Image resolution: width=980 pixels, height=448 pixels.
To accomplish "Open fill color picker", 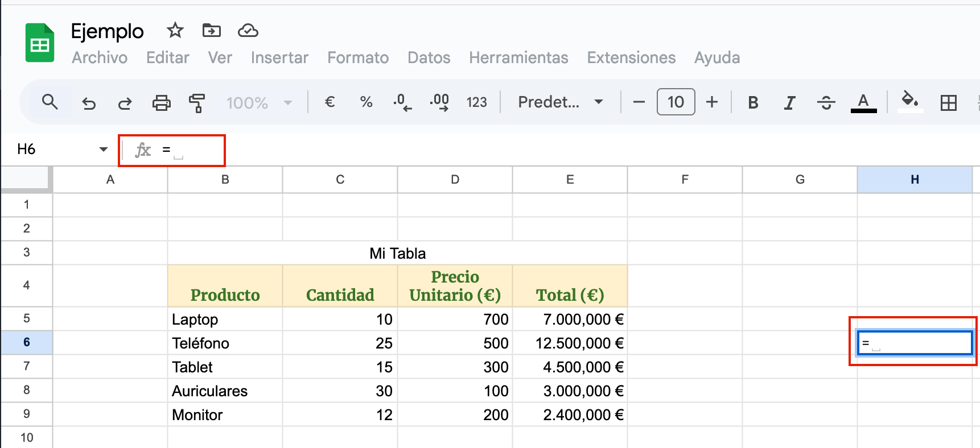I will click(x=909, y=102).
